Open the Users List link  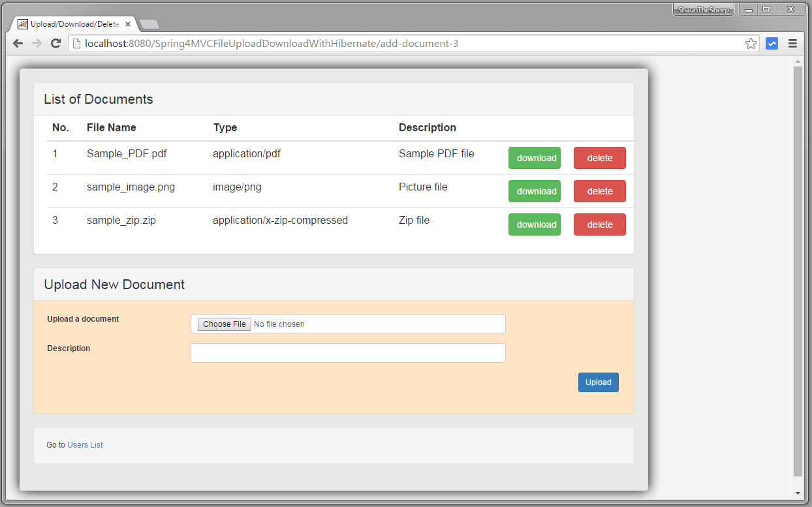tap(85, 444)
